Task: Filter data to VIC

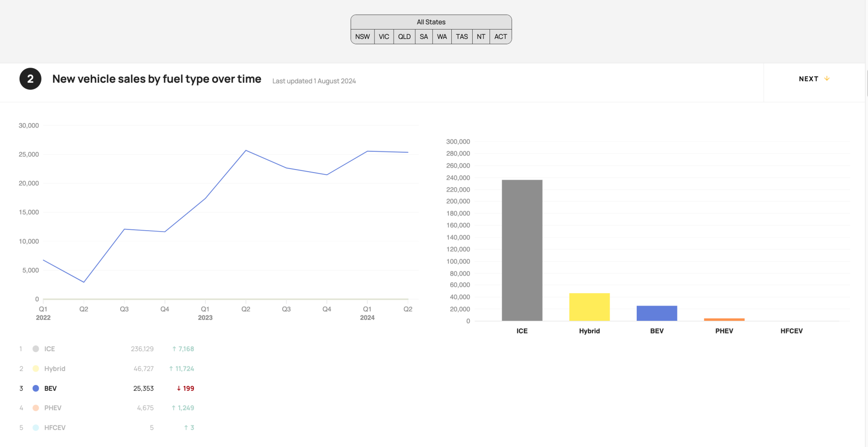Action: (x=384, y=37)
